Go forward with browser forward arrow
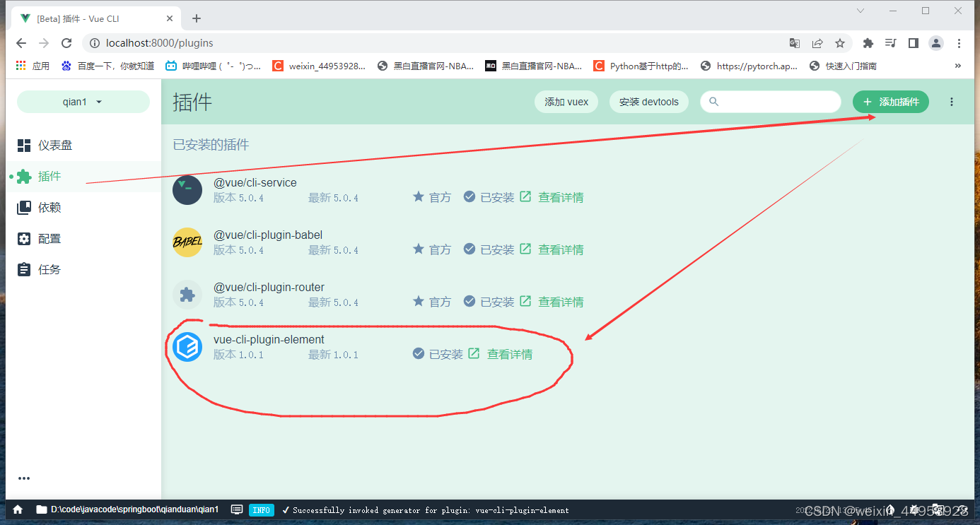 tap(44, 43)
